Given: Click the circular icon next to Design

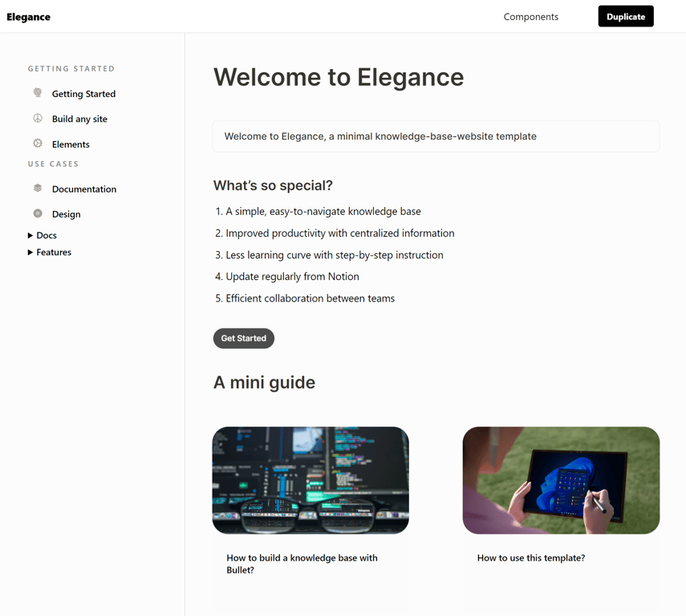Looking at the screenshot, I should (x=37, y=213).
